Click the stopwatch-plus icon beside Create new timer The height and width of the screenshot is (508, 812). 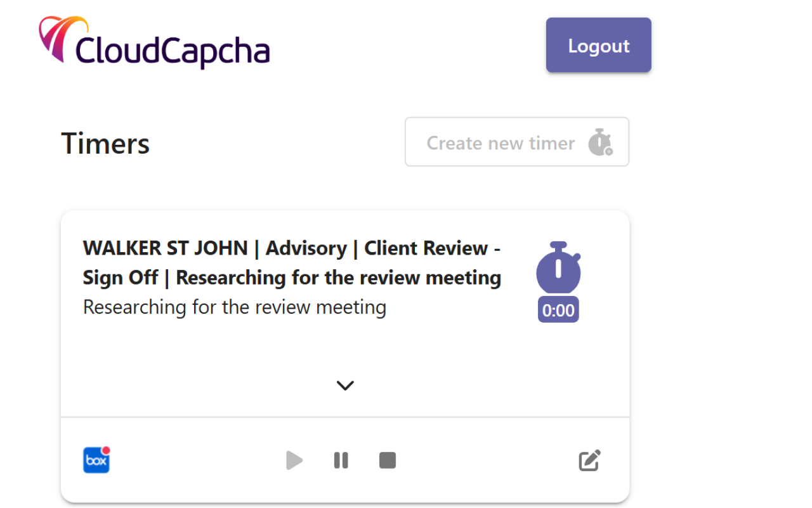pos(600,142)
